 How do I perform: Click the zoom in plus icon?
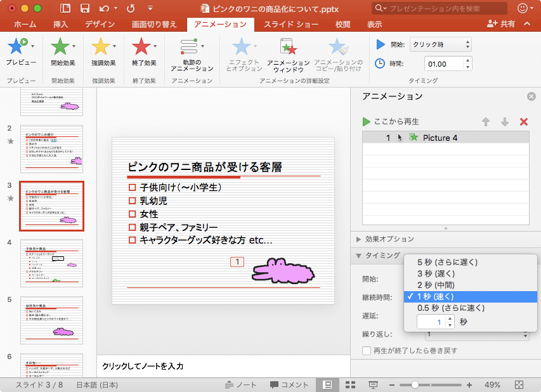(469, 385)
